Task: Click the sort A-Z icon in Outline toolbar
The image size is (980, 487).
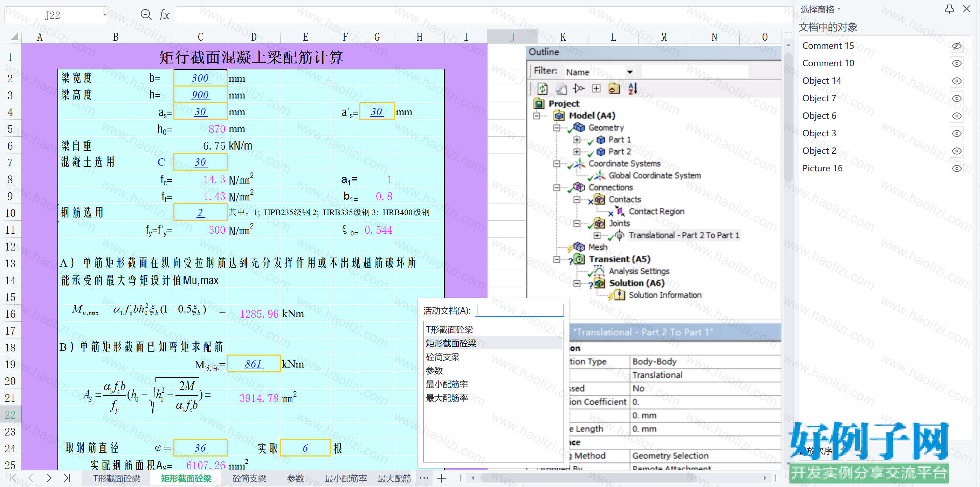Action: (632, 89)
